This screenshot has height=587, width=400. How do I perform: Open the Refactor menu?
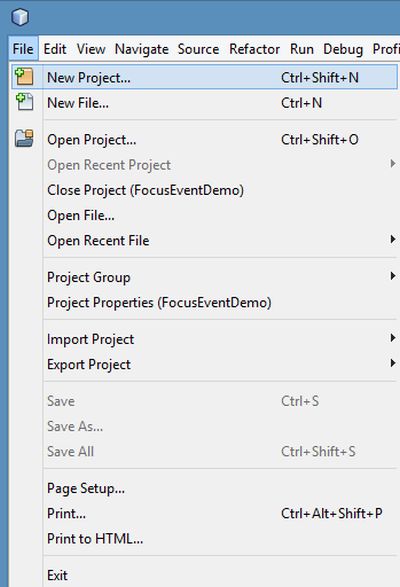click(x=254, y=49)
